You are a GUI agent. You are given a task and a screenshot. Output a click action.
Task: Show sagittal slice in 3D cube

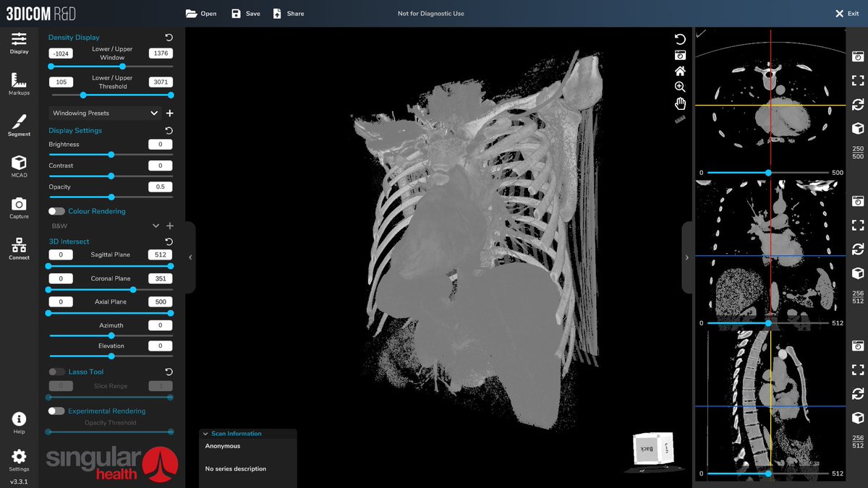(x=858, y=418)
